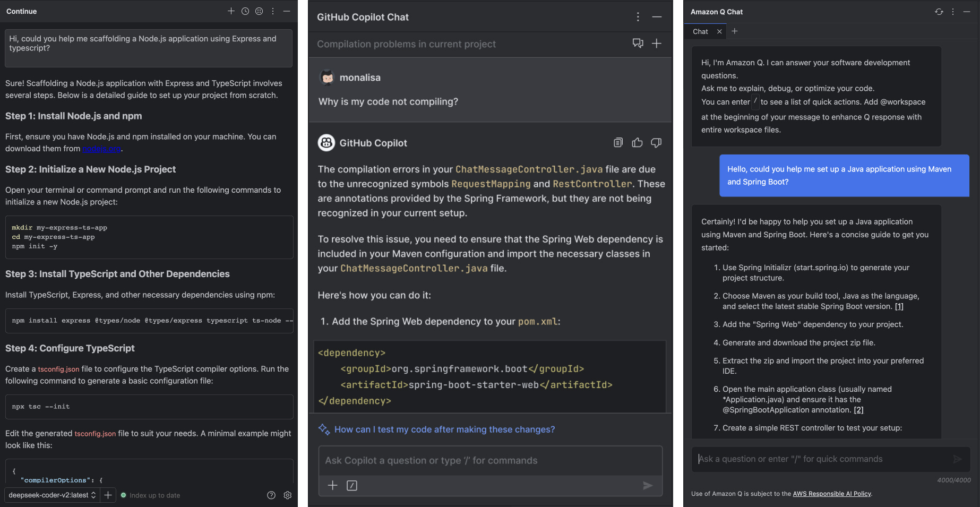Give Copilot's answer a thumbs down
The width and height of the screenshot is (980, 507).
point(656,142)
